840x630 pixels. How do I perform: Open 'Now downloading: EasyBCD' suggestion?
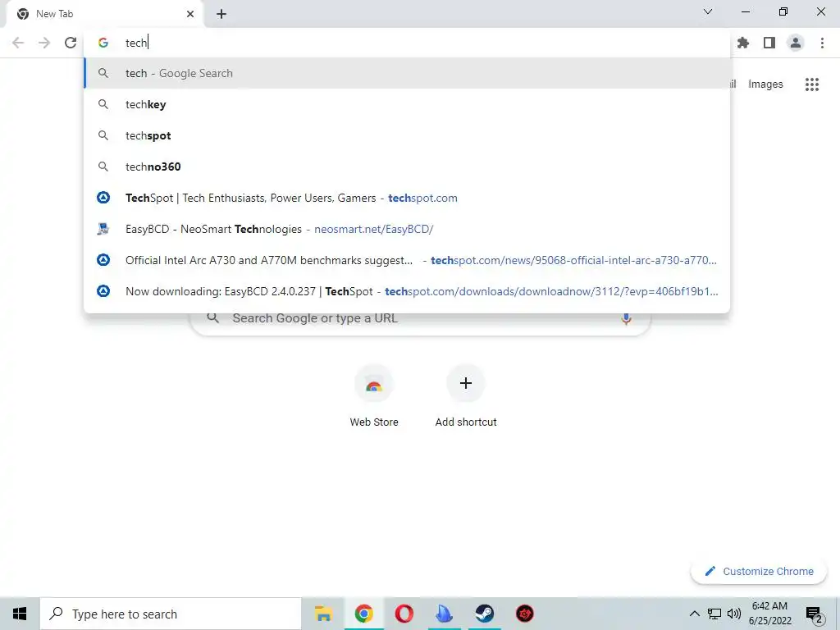(407, 291)
